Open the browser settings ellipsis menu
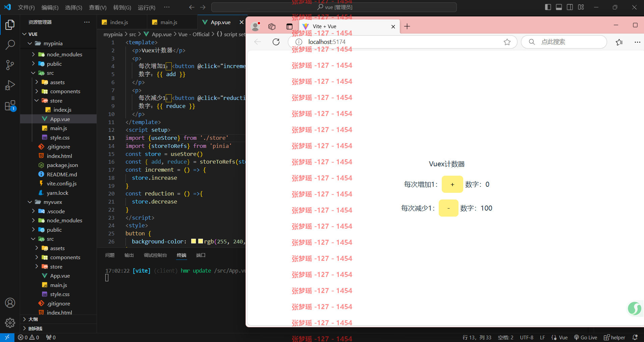Viewport: 644px width, 342px height. 637,42
